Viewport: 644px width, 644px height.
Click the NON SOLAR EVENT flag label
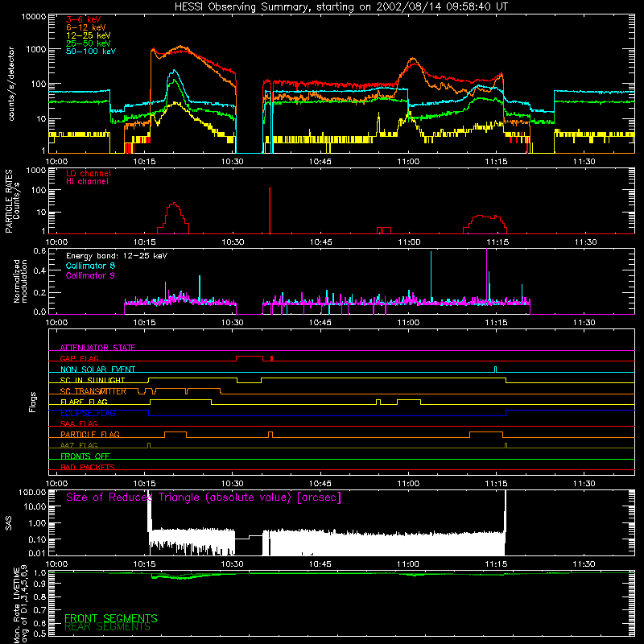(97, 369)
